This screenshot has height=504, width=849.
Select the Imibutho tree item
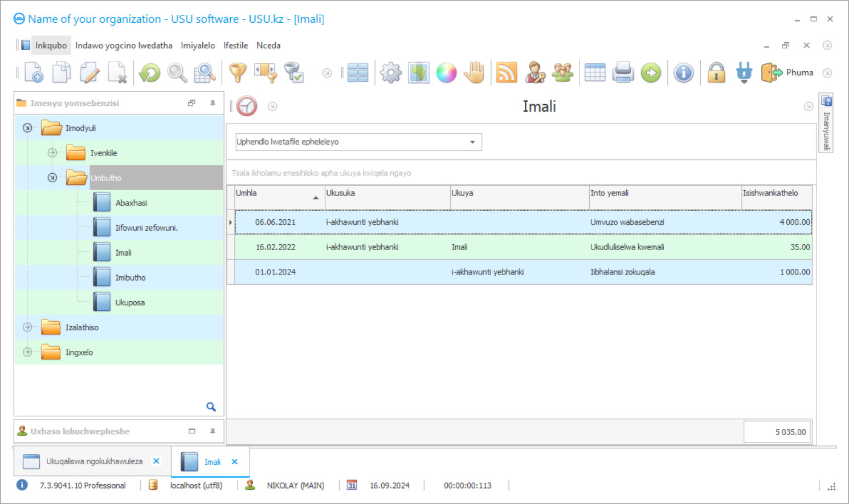pos(130,278)
